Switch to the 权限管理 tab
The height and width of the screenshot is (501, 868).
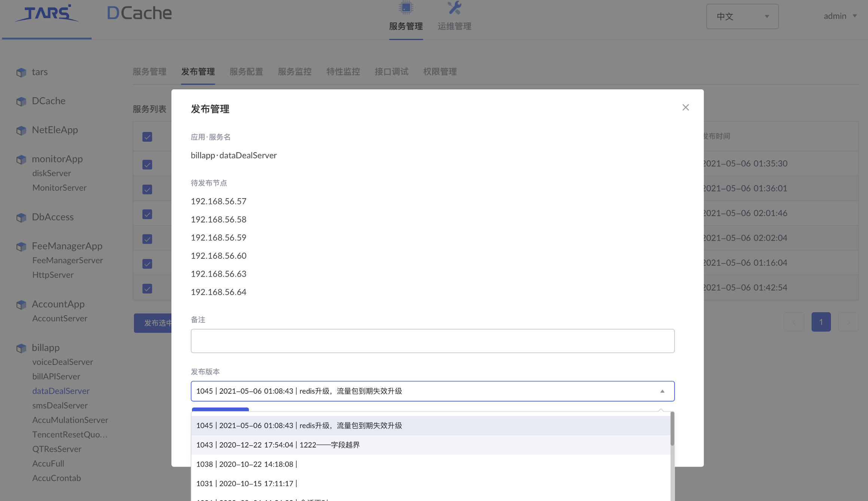pyautogui.click(x=440, y=72)
